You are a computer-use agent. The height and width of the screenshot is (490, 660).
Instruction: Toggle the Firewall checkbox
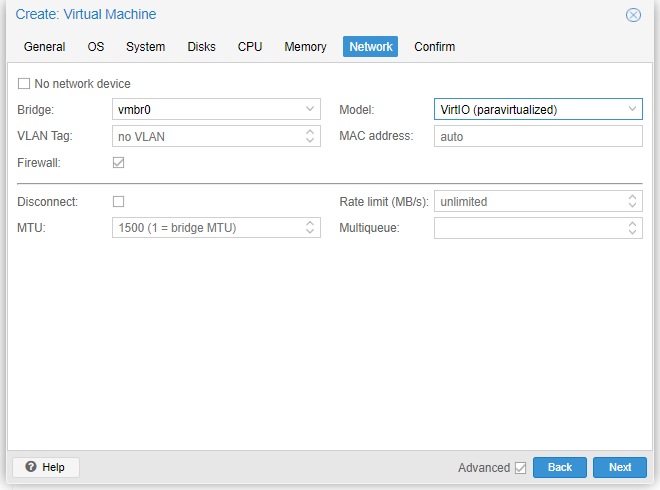119,162
